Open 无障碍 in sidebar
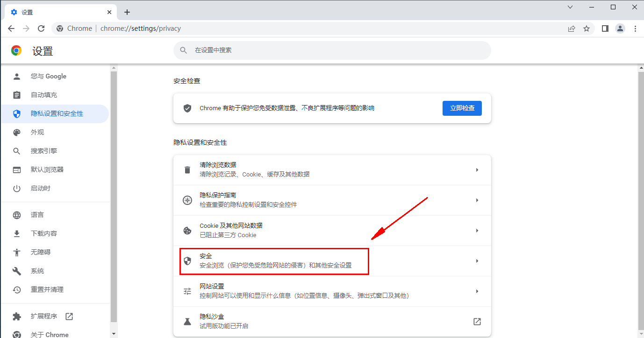 (55, 252)
